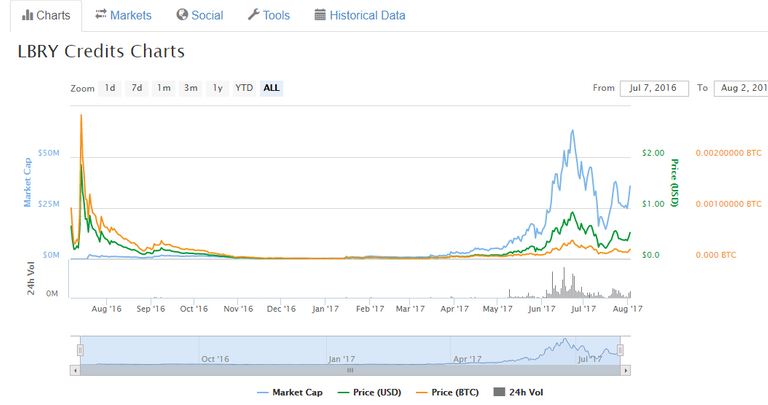Click the exchange arrows icon beside Markets
This screenshot has width=768, height=405.
tap(101, 15)
